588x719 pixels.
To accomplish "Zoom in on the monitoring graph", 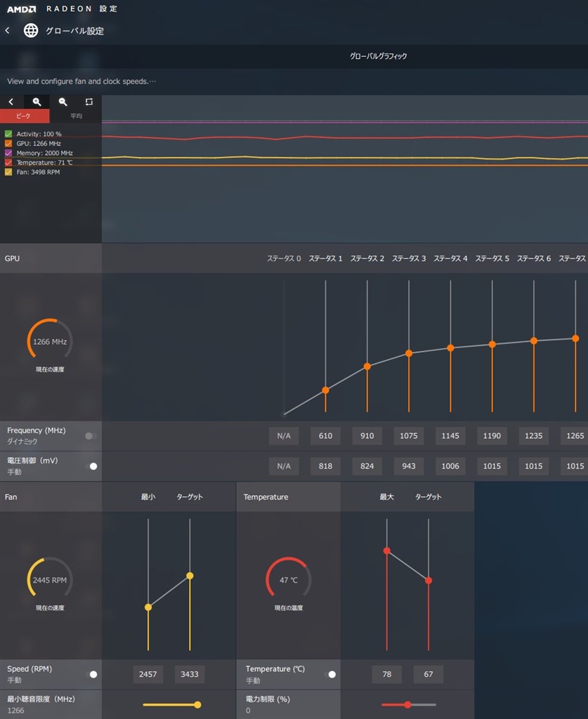I will pyautogui.click(x=37, y=102).
